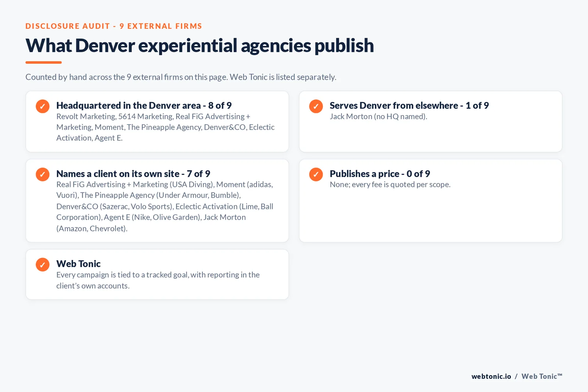Screen dimensions: 588x392
Task: Click the checkmark icon beside Serves Denver from elsewhere
Action: [316, 106]
